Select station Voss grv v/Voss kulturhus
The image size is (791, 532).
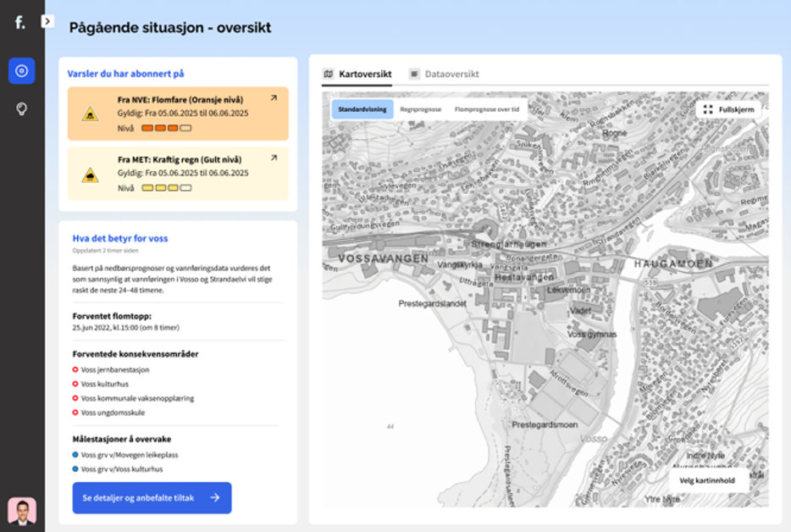[x=118, y=469]
